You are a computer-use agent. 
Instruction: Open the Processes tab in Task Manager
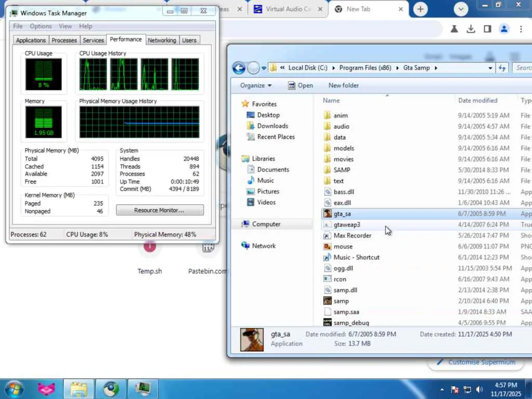[64, 40]
